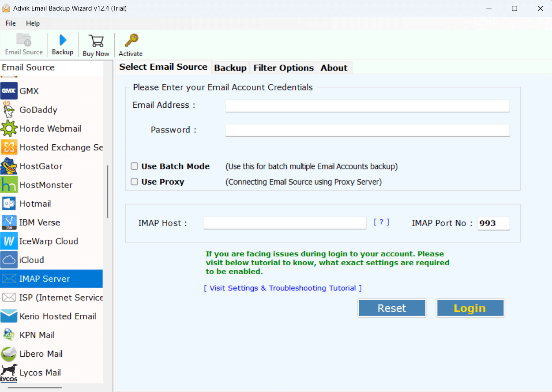Select the iCloud cloud icon
552x392 pixels.
point(9,260)
